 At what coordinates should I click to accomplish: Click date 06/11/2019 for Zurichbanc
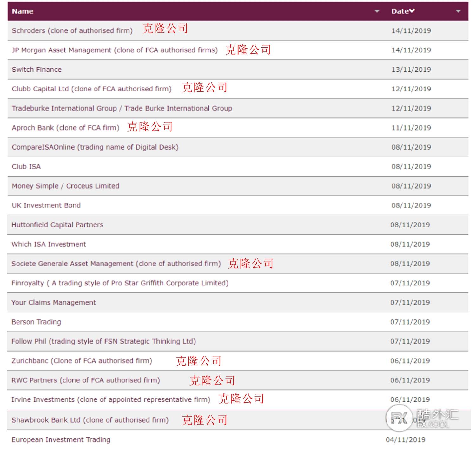pos(410,361)
